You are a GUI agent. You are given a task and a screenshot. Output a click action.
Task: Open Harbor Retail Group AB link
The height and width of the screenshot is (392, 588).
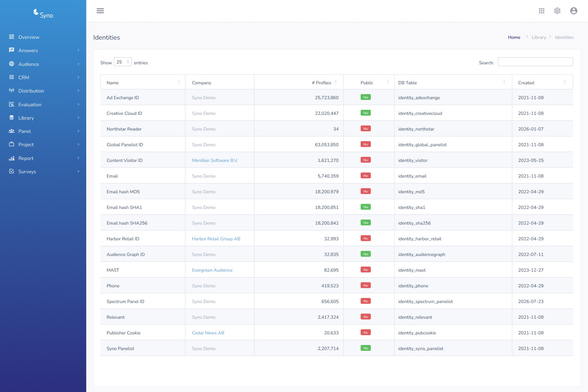click(216, 239)
